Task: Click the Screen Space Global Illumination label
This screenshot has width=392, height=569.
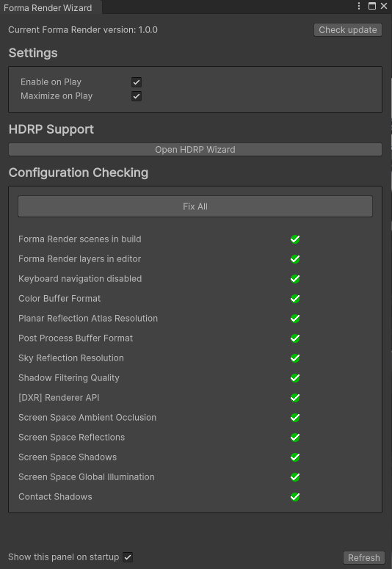Action: click(87, 476)
